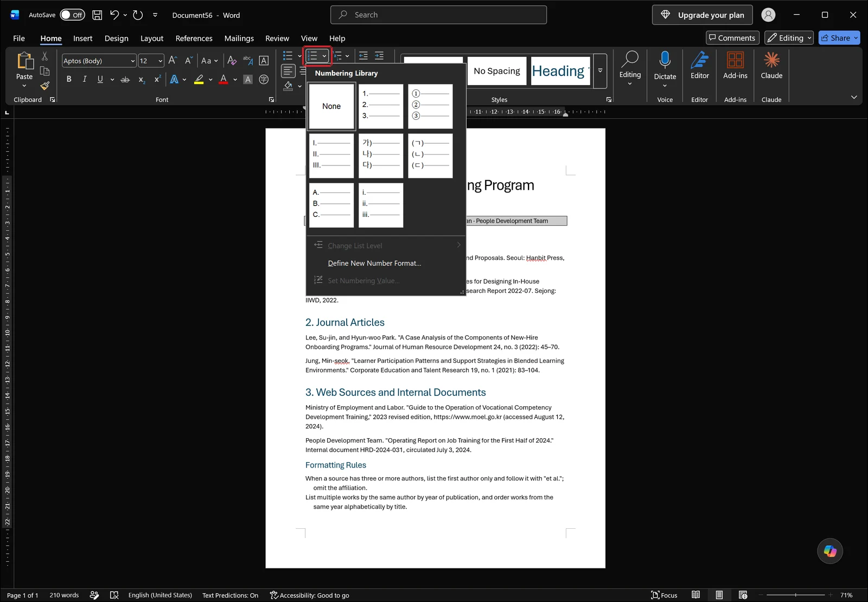868x602 pixels.
Task: Click the increase indent icon
Action: point(379,55)
